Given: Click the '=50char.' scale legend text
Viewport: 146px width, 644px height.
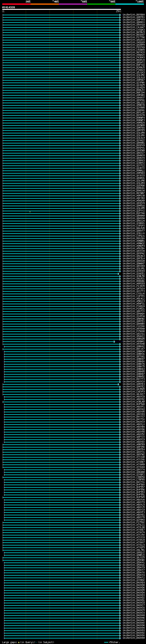Looking at the screenshot, I should click(x=114, y=642).
